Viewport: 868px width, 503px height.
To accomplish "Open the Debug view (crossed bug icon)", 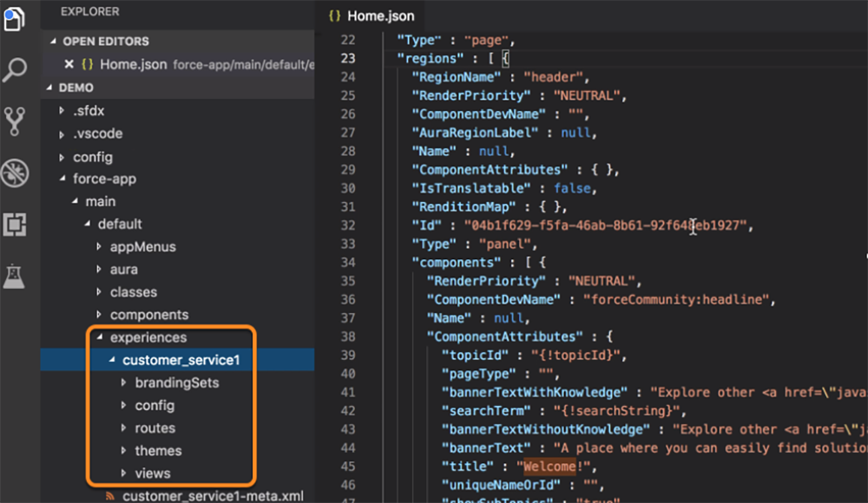I will pos(15,173).
